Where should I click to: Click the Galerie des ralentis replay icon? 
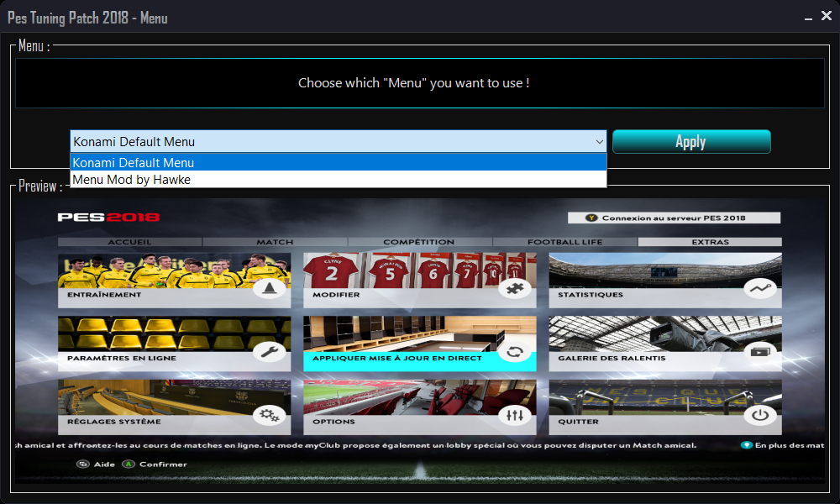point(760,352)
